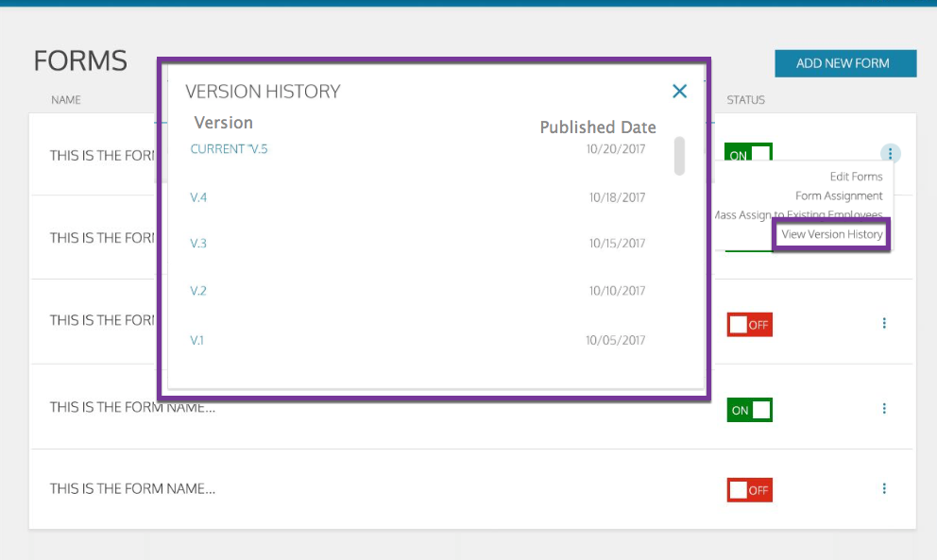Click the actions menu icon on the last row
The width and height of the screenshot is (937, 560).
coord(884,488)
